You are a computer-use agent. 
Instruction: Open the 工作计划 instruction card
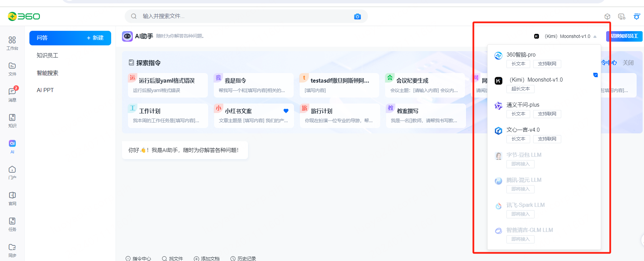tap(168, 116)
